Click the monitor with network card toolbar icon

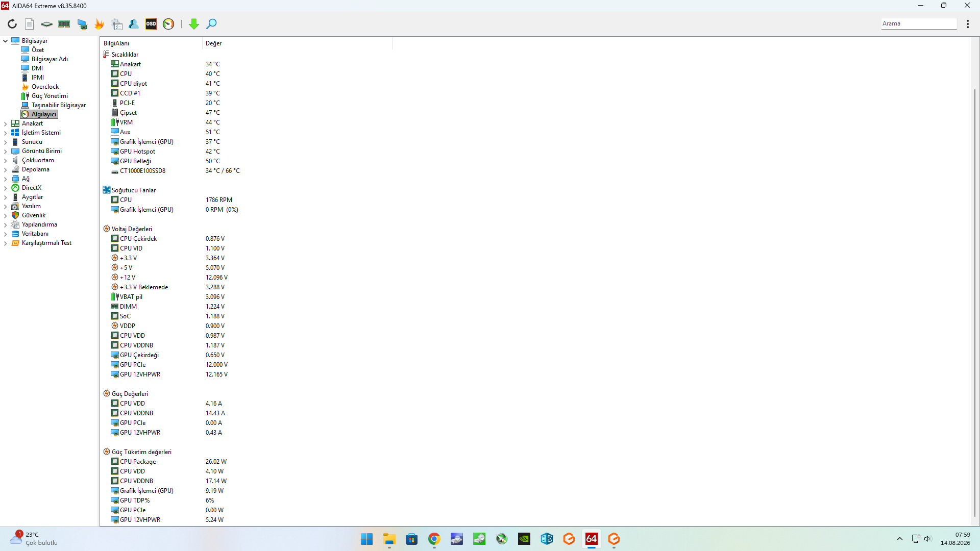[x=82, y=24]
